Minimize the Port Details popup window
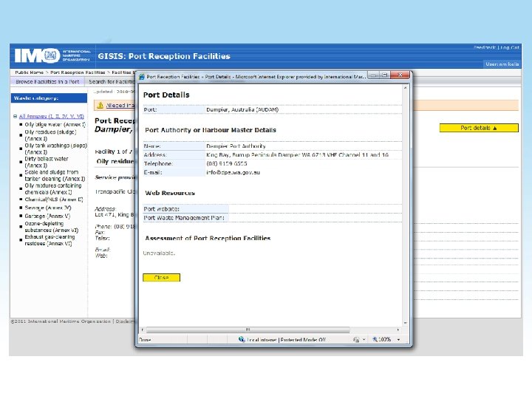Viewport: 532px width, 399px height. pos(374,75)
